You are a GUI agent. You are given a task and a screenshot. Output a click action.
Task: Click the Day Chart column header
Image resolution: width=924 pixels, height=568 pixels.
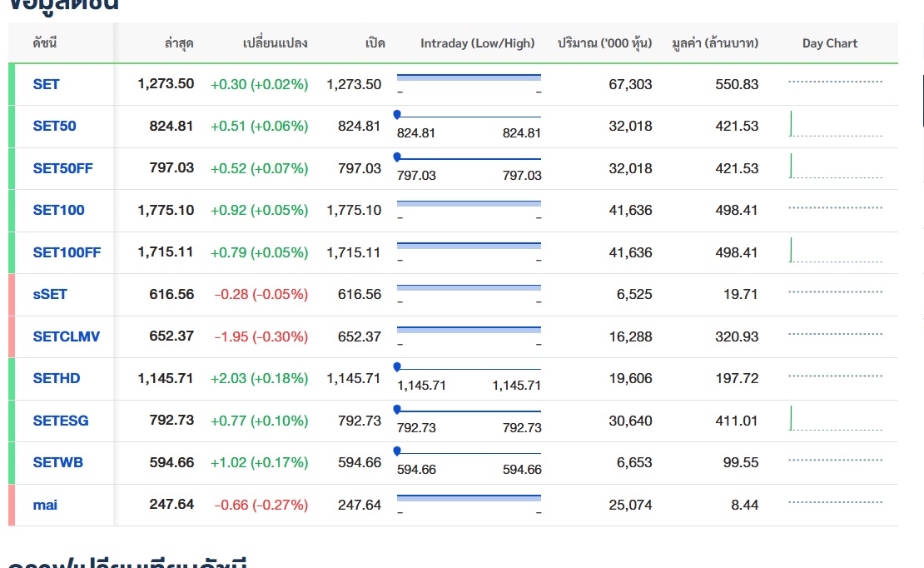point(829,43)
